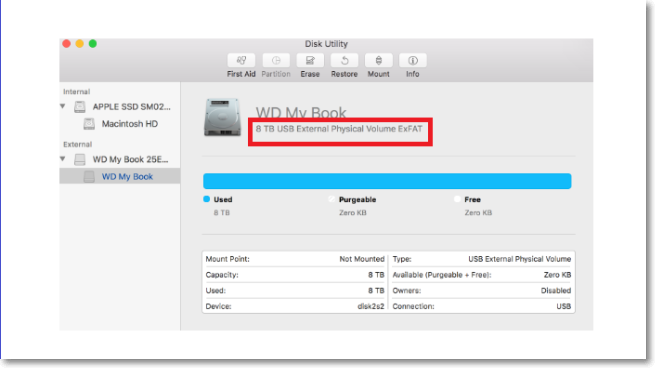
Task: Click the blue Used legend dot
Action: point(206,199)
